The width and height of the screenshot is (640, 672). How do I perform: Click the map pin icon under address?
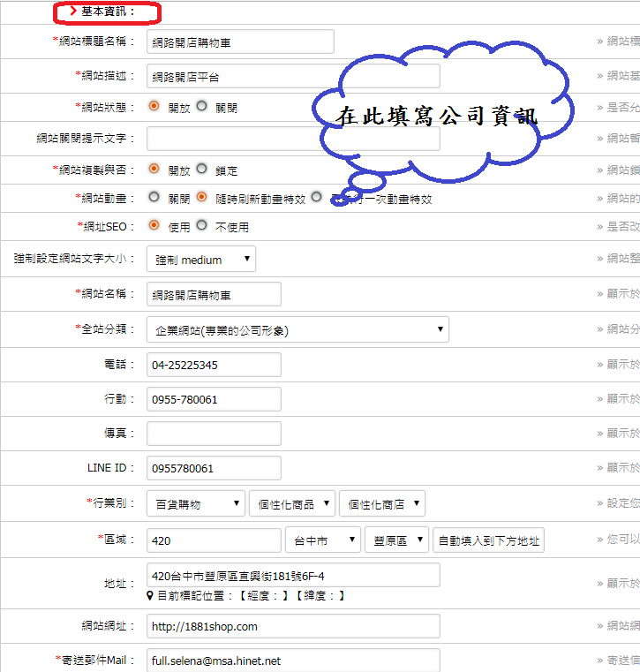151,596
